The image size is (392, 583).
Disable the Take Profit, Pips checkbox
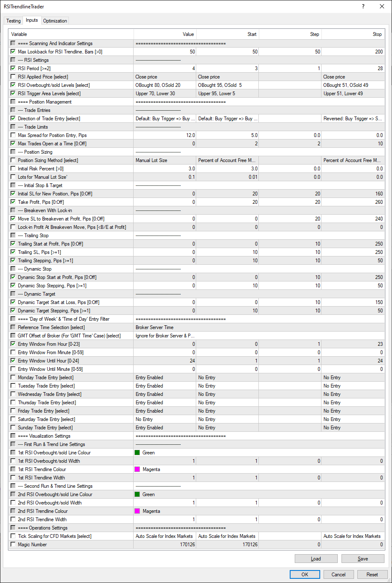(x=13, y=202)
